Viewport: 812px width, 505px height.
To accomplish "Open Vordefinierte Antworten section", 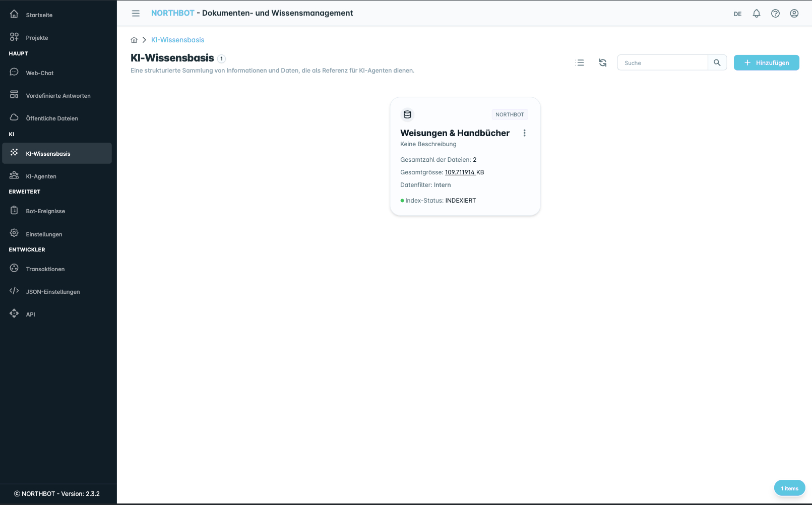I will (x=58, y=95).
